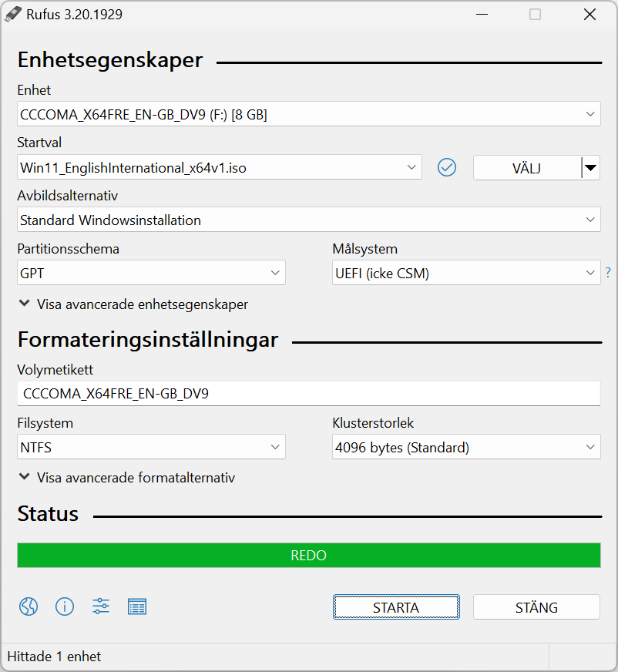Show the log window icon
This screenshot has height=672, width=618.
pos(137,606)
